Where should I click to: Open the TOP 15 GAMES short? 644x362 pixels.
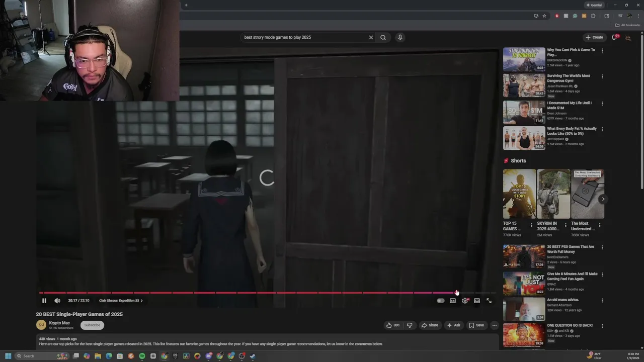pos(519,194)
